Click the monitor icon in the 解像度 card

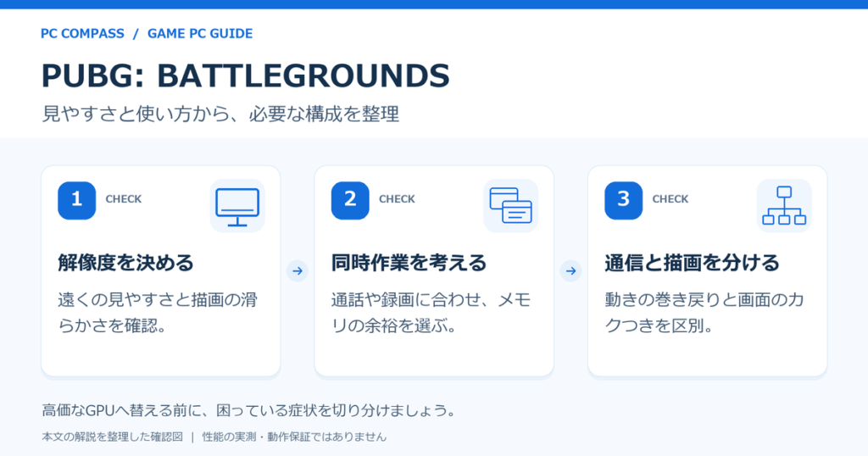[x=237, y=206]
